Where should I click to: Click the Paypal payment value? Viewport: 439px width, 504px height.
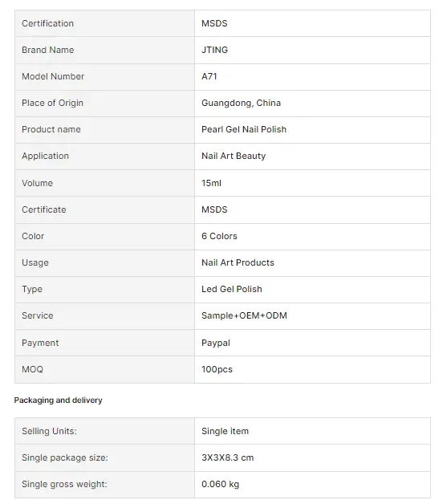[x=216, y=343]
